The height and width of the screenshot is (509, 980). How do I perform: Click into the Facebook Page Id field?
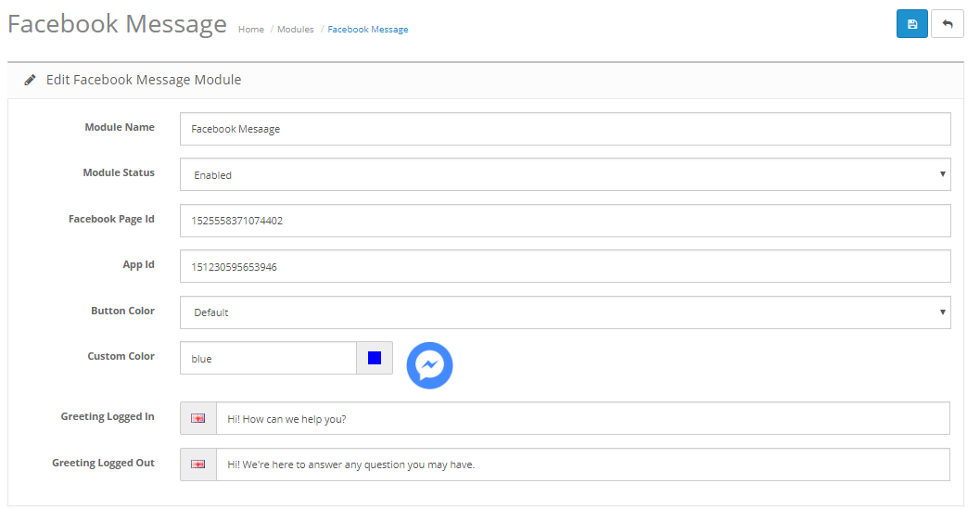tap(565, 221)
